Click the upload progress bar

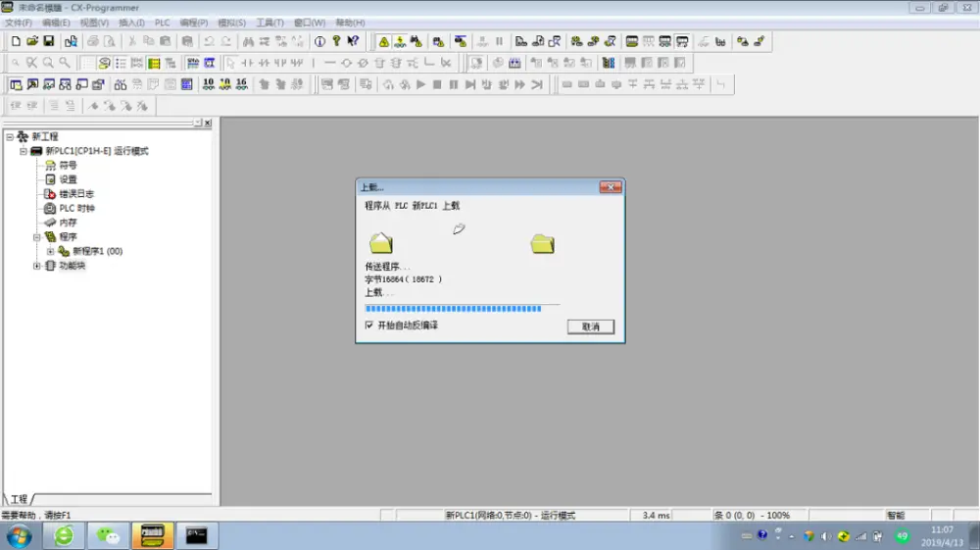coord(462,308)
